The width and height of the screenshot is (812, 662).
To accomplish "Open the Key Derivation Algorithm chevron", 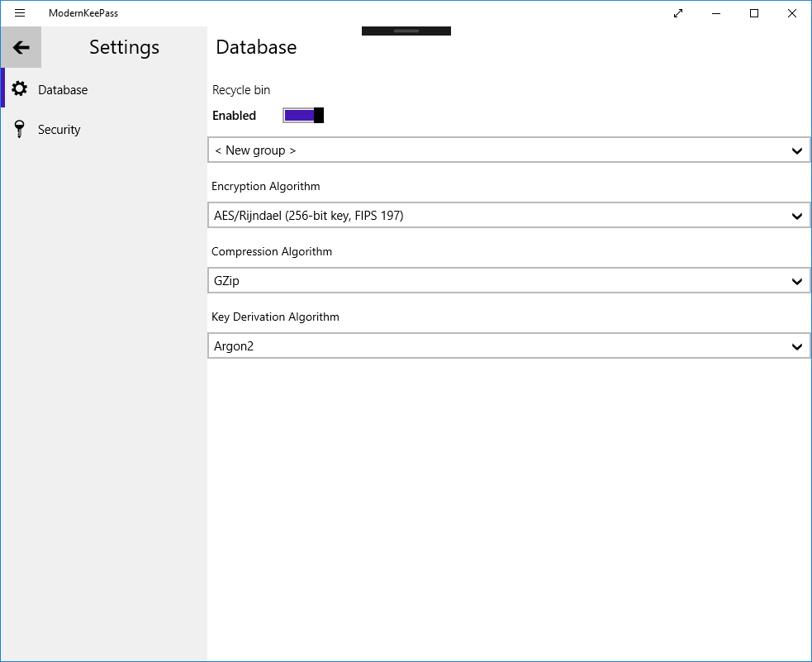I will [x=796, y=347].
